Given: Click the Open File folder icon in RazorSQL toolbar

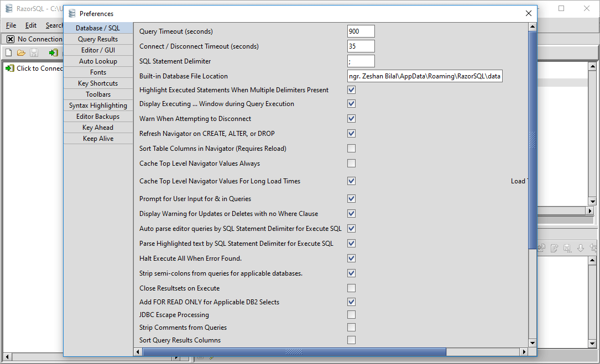Looking at the screenshot, I should (x=21, y=52).
